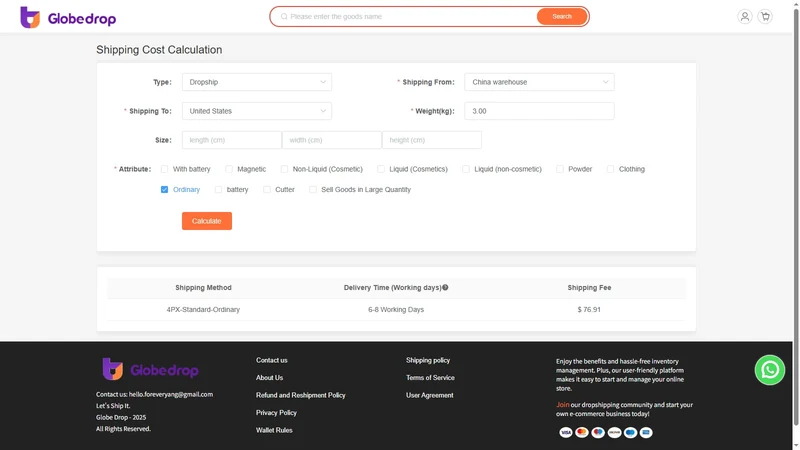Click the Weight(kg) input field

[x=539, y=111]
